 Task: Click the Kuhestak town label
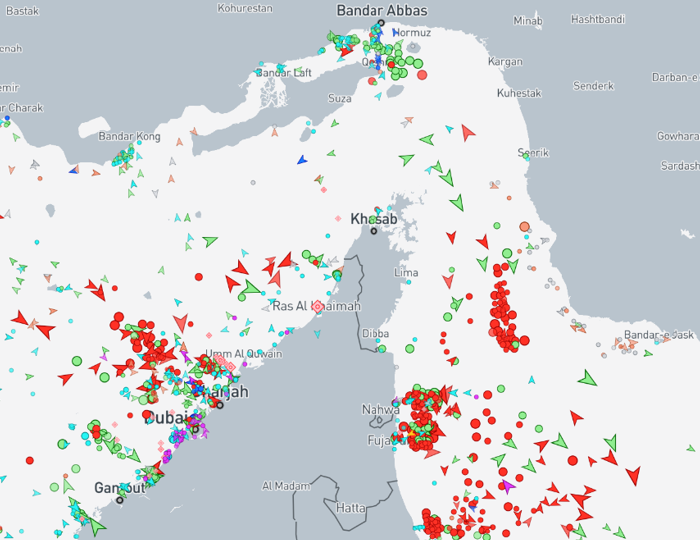[x=519, y=93]
